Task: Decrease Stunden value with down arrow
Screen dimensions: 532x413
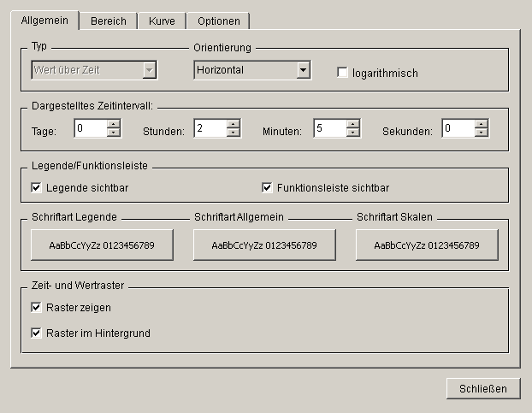Action: click(233, 133)
